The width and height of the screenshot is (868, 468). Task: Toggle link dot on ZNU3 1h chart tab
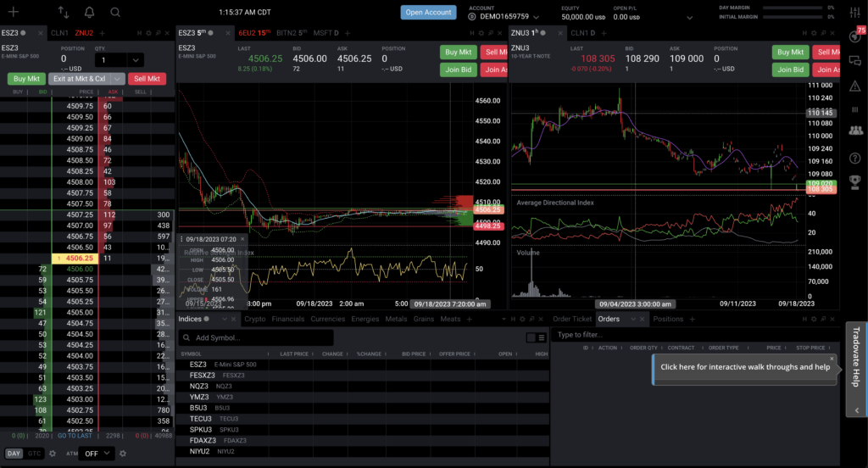[543, 33]
